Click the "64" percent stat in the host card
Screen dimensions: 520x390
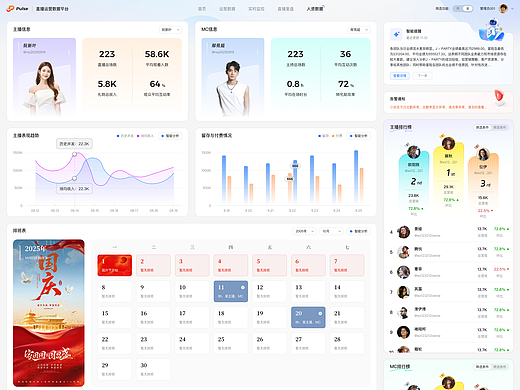(x=157, y=84)
